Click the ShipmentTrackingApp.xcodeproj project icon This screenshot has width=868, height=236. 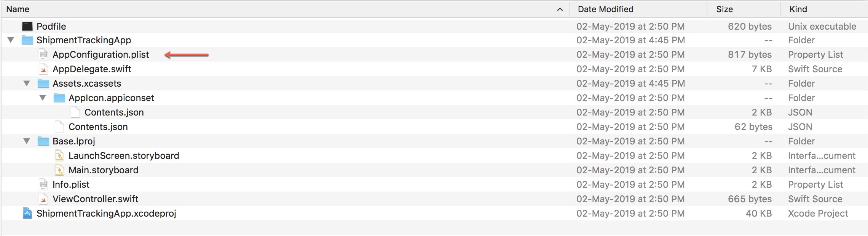point(27,214)
